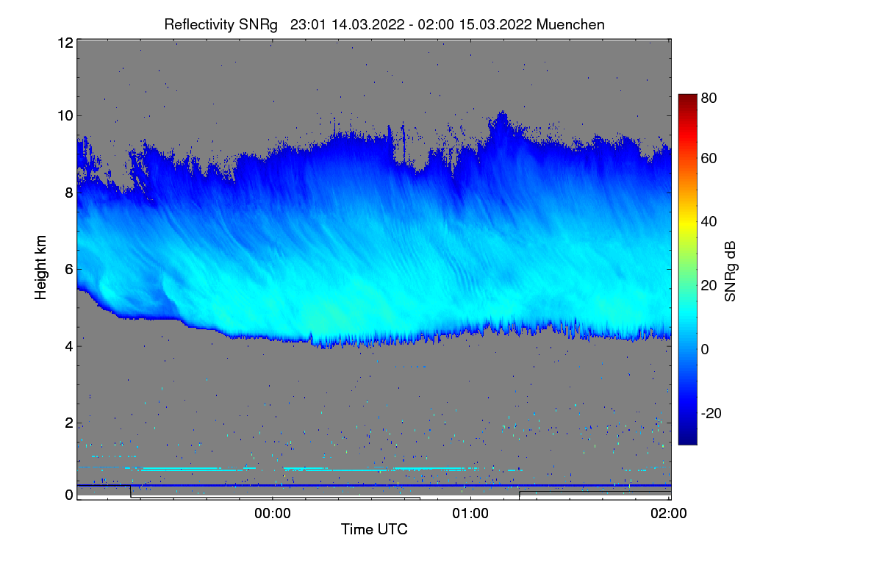Click the height axis value 2
Image resolution: width=882 pixels, height=588 pixels.
68,423
